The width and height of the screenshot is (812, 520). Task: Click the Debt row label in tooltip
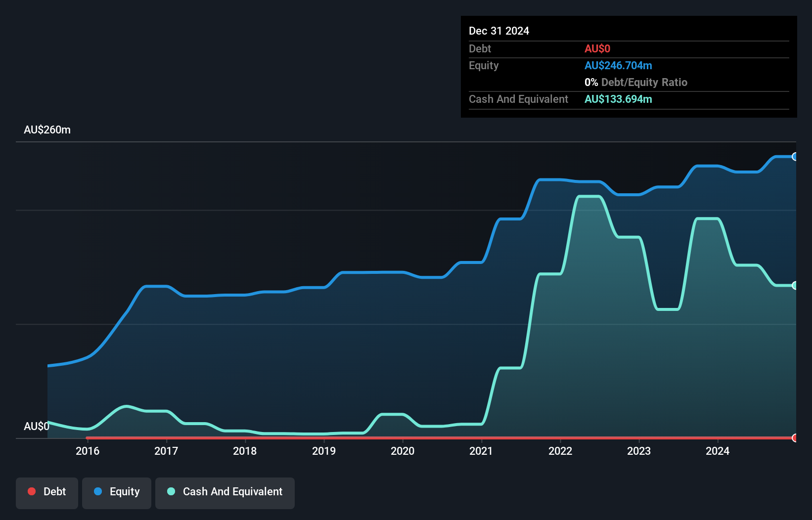(x=480, y=48)
